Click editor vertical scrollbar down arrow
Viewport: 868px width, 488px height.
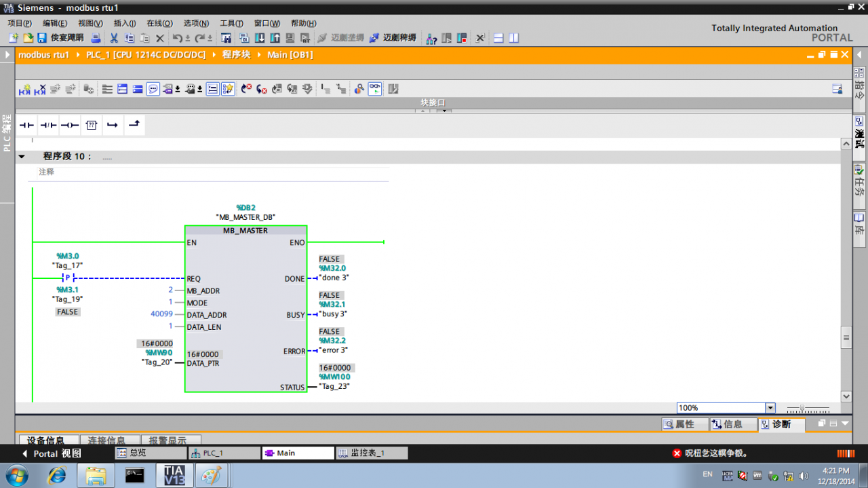[846, 396]
